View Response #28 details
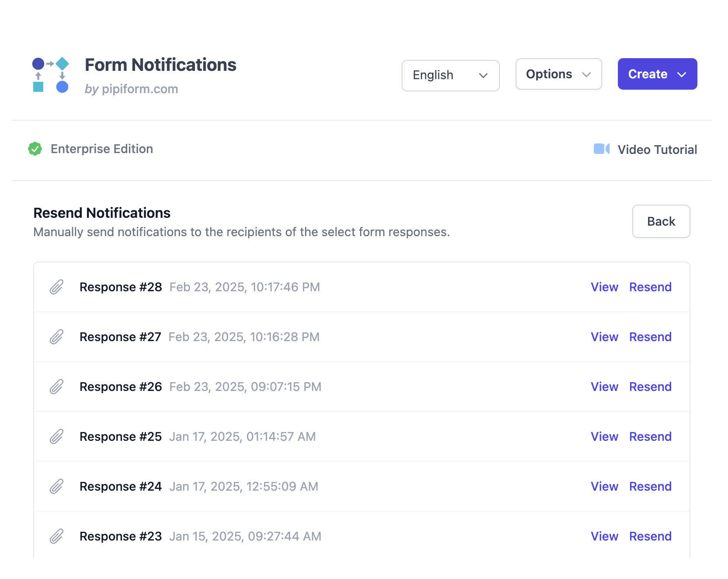Screen dimensions: 728x579 pos(604,287)
